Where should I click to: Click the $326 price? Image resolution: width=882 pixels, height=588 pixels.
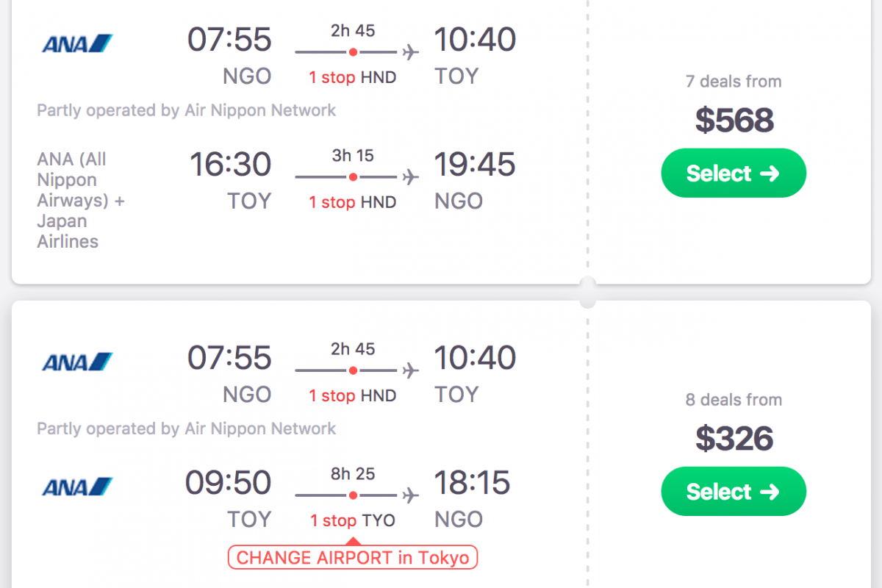click(734, 439)
